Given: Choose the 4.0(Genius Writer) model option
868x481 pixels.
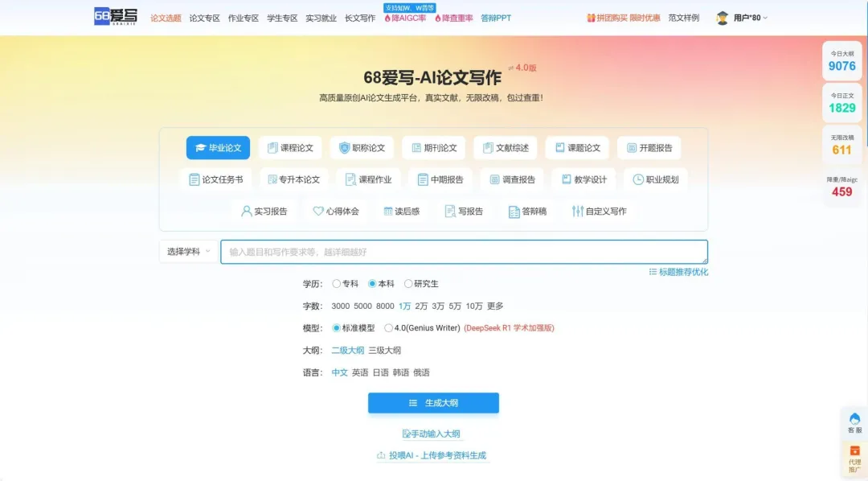Looking at the screenshot, I should pos(389,328).
